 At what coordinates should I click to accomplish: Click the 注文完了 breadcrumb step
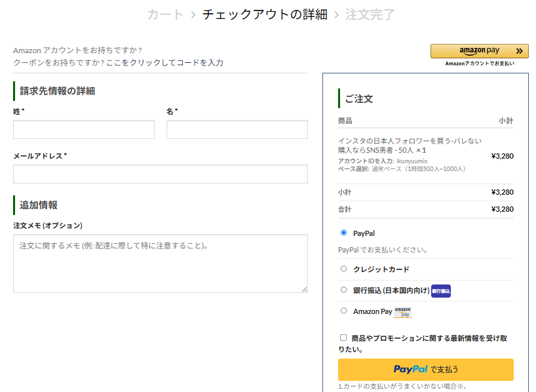[x=370, y=14]
